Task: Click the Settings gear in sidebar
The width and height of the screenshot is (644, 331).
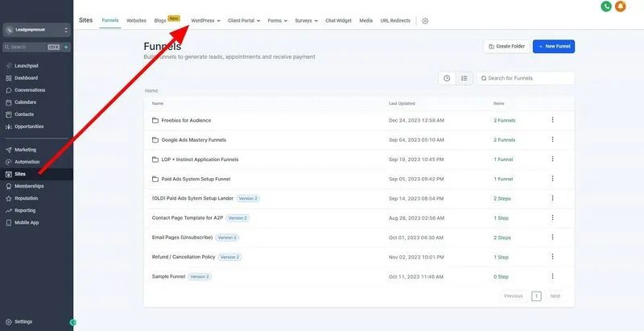Action: [x=9, y=322]
